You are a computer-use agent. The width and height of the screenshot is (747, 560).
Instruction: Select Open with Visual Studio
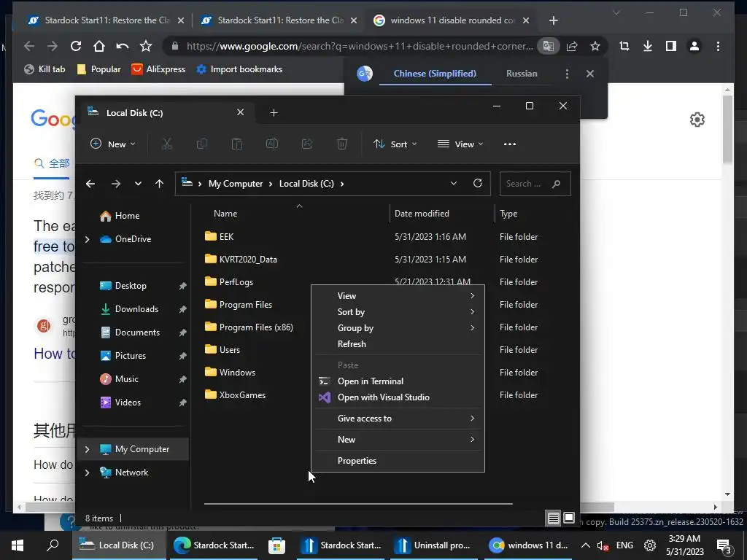pos(398,397)
